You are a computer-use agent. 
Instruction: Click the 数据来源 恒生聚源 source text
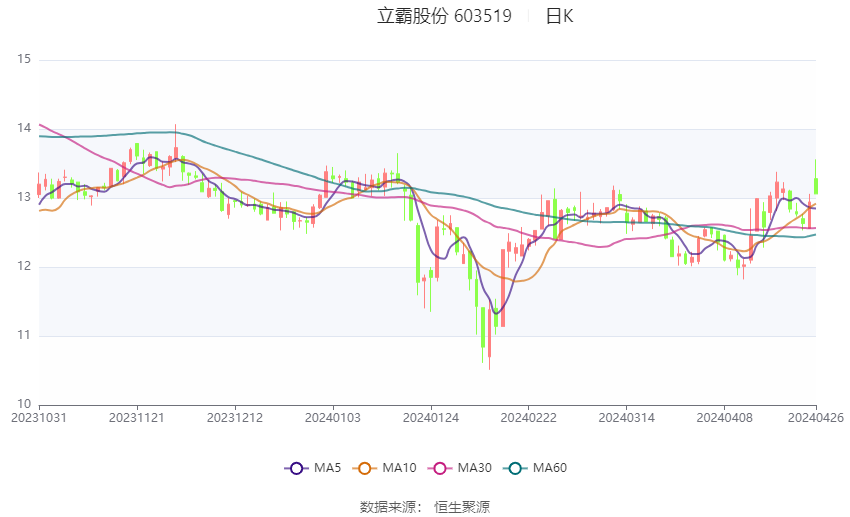tap(425, 507)
